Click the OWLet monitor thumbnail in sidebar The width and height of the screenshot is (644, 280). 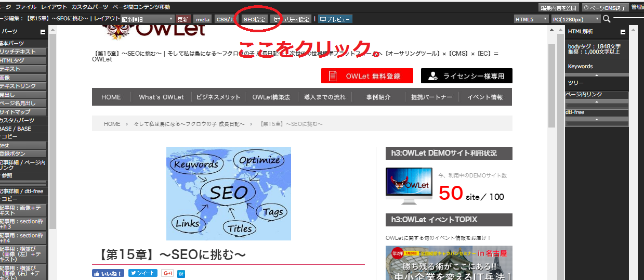409,186
